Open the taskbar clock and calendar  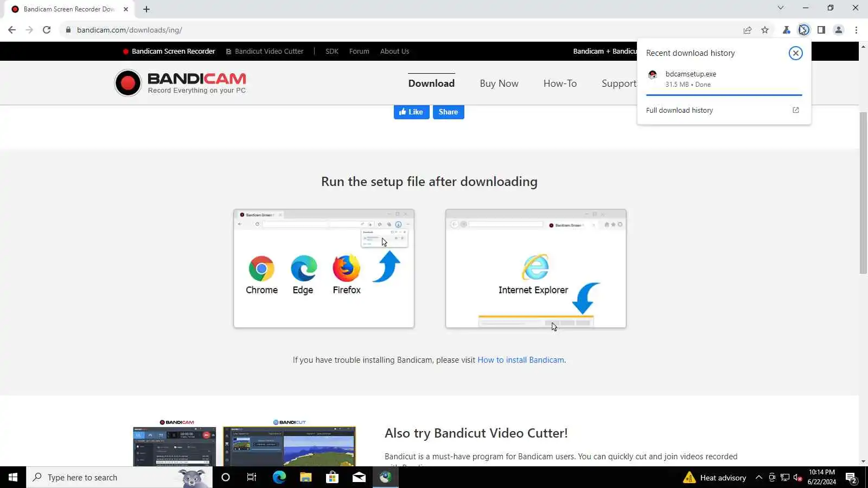pyautogui.click(x=822, y=477)
